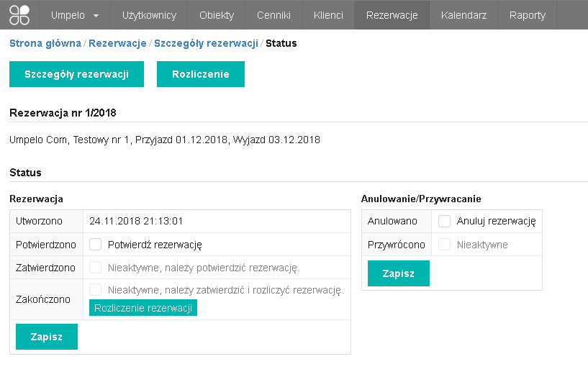Click the Rozliczenie rezerwacji button
This screenshot has width=588, height=377.
(143, 308)
